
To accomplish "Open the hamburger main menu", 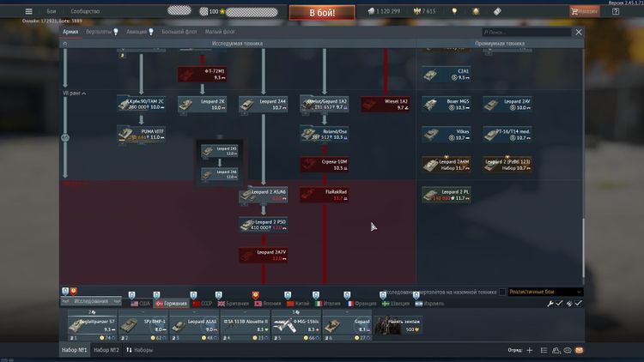I will click(x=28, y=11).
